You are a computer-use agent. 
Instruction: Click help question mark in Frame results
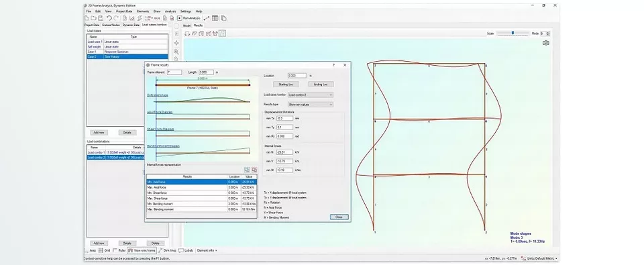tap(333, 65)
